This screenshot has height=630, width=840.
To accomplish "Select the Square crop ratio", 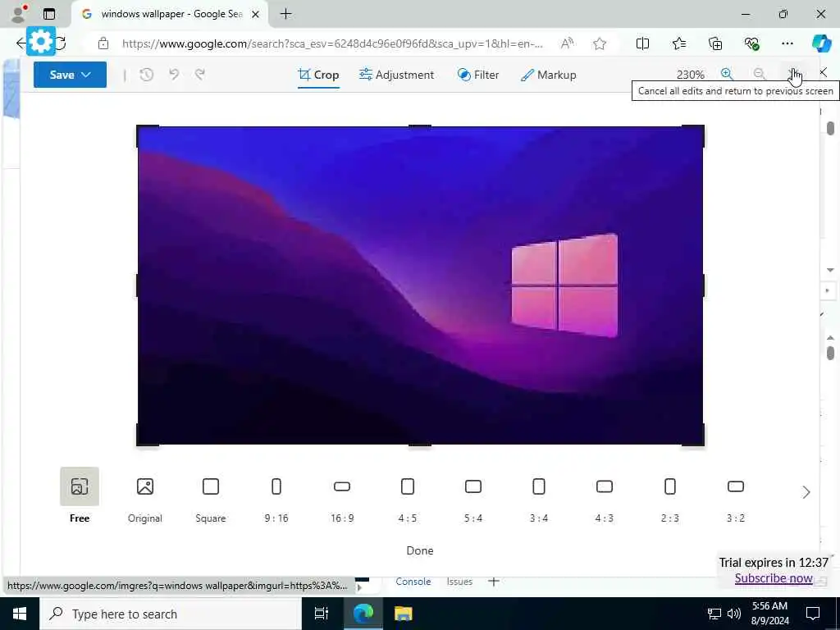I will 211,495.
